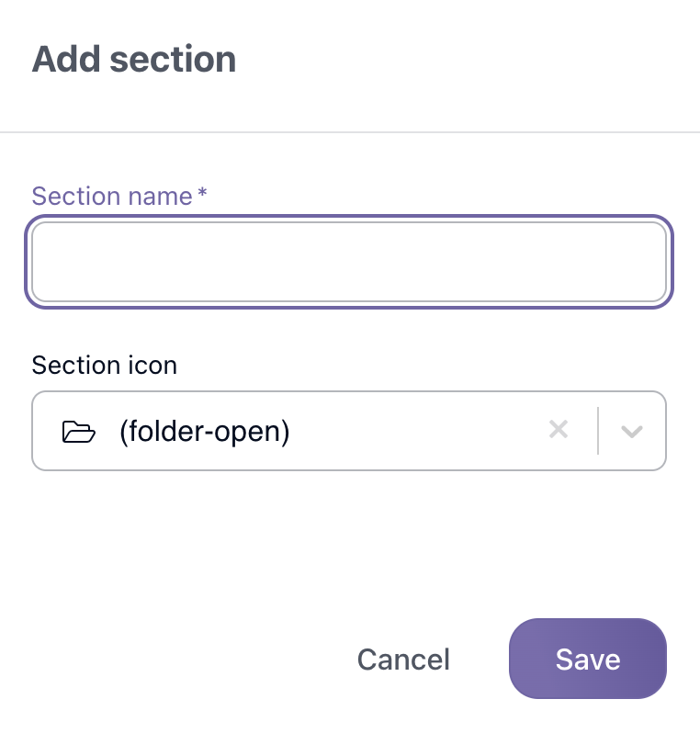The width and height of the screenshot is (700, 733).
Task: Click the Add section dialog title
Action: pyautogui.click(x=134, y=60)
